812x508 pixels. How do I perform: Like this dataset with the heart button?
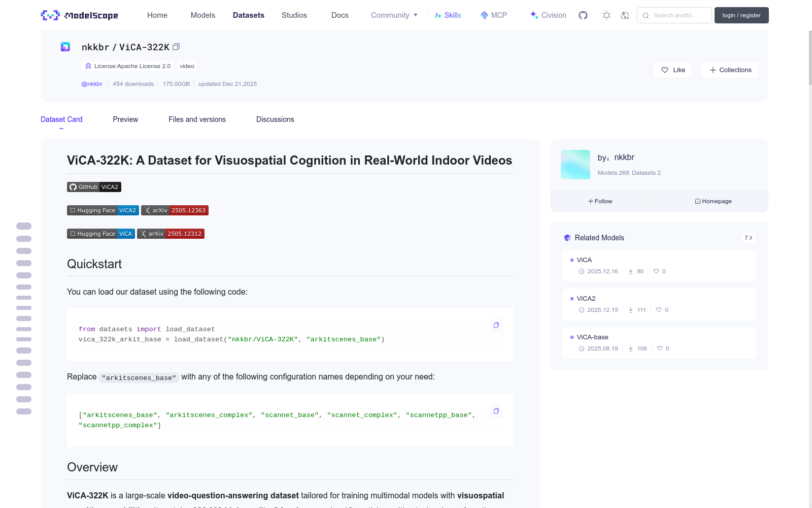pos(672,70)
